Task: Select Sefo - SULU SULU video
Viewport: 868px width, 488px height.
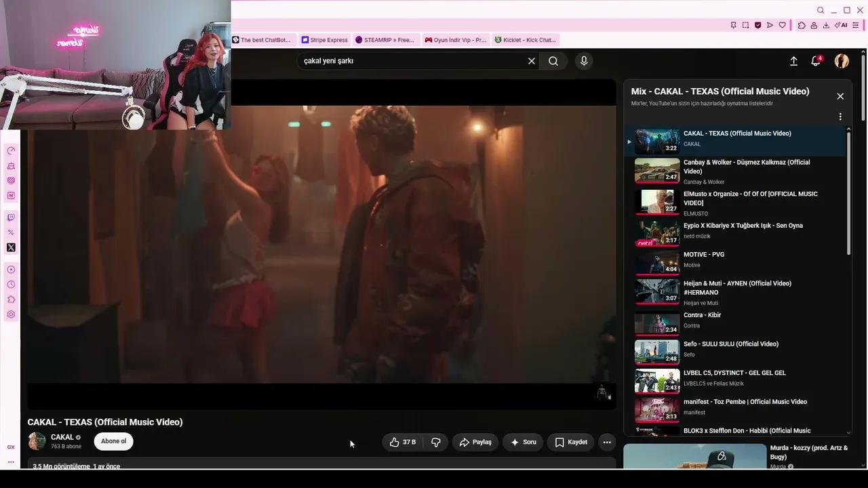Action: point(736,352)
